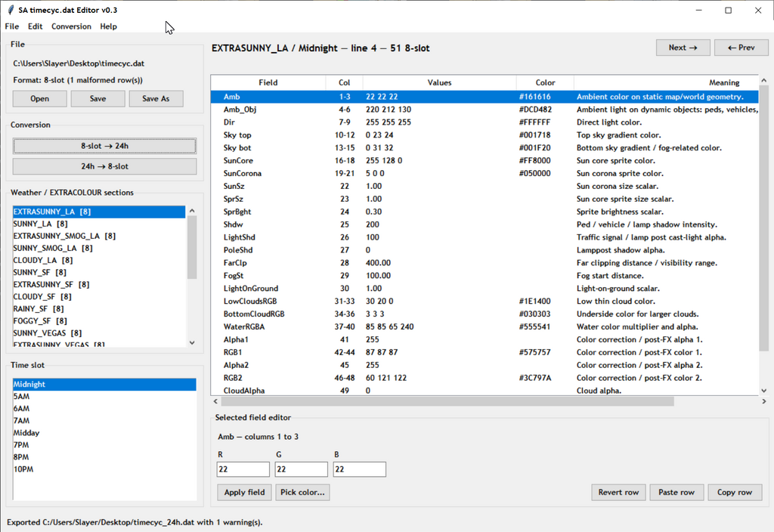Click field table horizontal scrollbar right arrow

click(763, 402)
